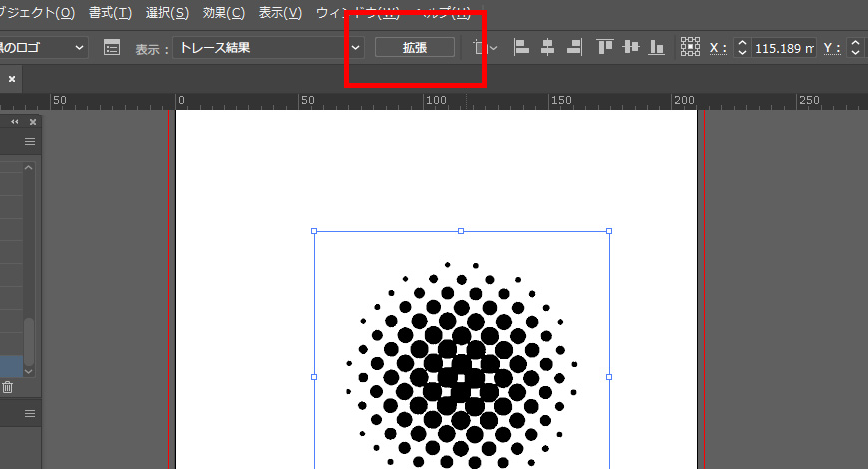Open the Image Trace panel icon

tap(112, 47)
